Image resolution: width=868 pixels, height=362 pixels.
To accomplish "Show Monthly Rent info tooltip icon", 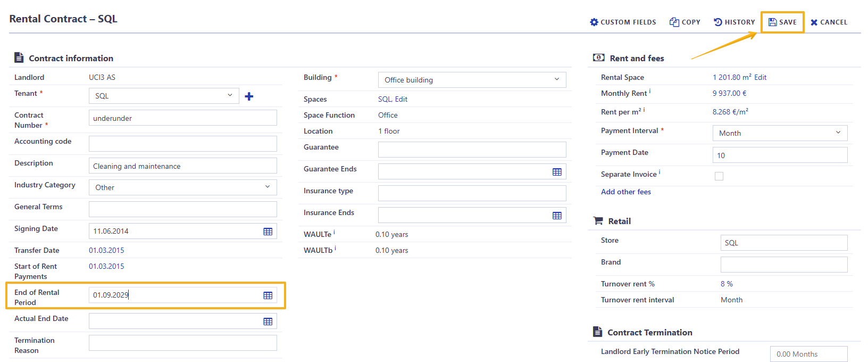I will click(650, 91).
